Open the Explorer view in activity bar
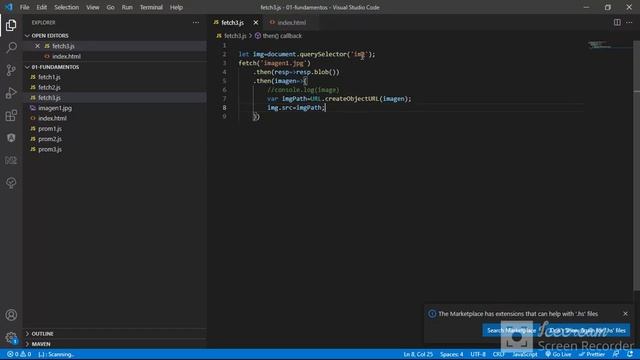640x360 pixels. click(x=11, y=25)
